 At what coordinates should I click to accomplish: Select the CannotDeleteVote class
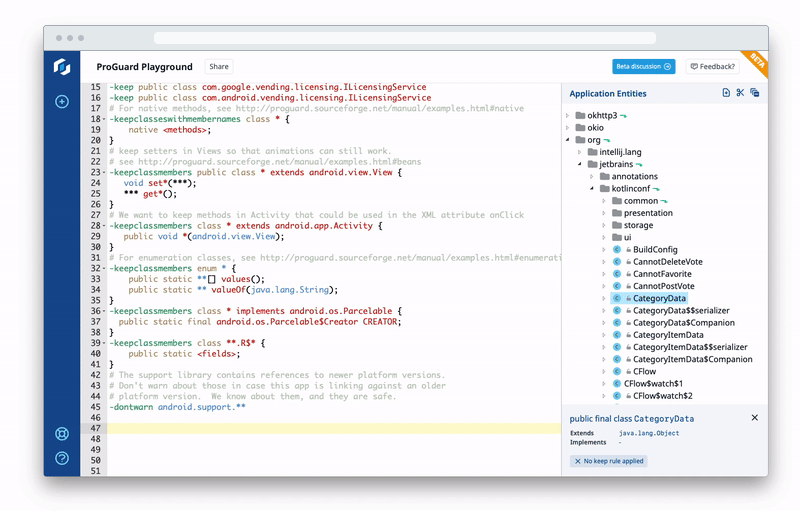[x=667, y=262]
